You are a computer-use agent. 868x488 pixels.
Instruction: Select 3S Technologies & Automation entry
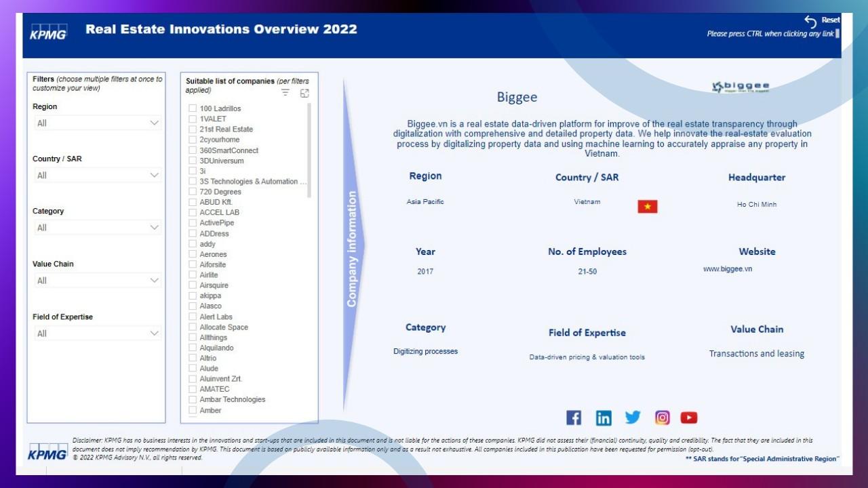pyautogui.click(x=253, y=182)
